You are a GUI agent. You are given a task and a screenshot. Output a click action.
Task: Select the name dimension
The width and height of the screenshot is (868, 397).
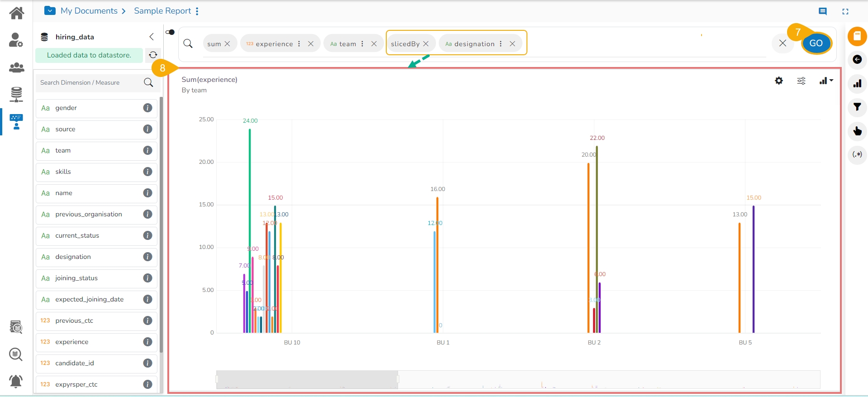[96, 193]
